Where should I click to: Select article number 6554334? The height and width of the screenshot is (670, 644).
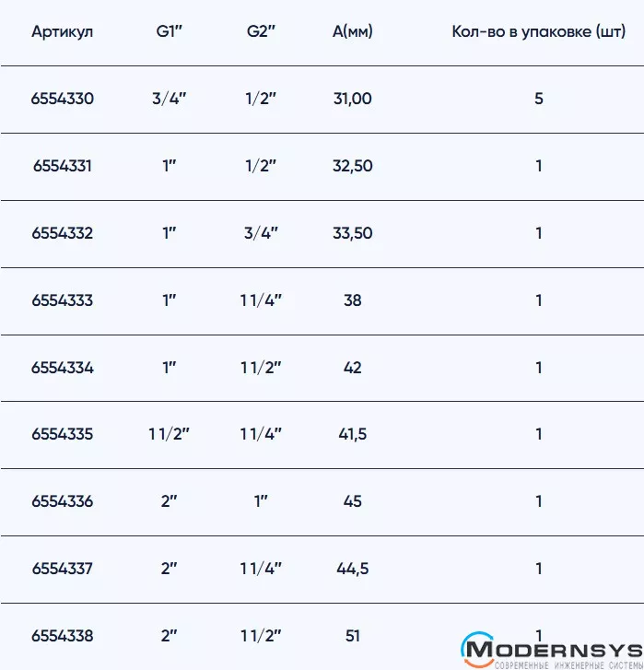pos(63,368)
